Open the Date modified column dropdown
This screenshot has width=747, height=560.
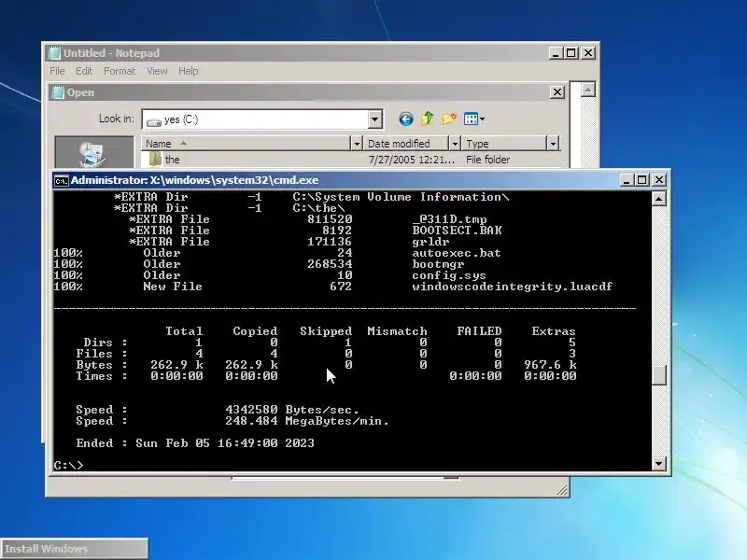[x=455, y=144]
